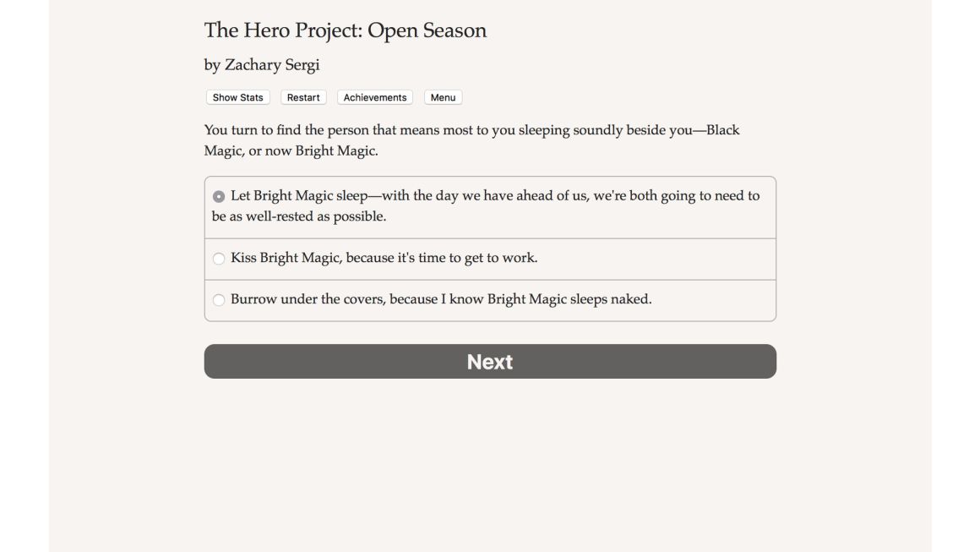The height and width of the screenshot is (552, 980).
Task: Click the 'Magic, or now Bright Magic.' line
Action: click(x=291, y=150)
